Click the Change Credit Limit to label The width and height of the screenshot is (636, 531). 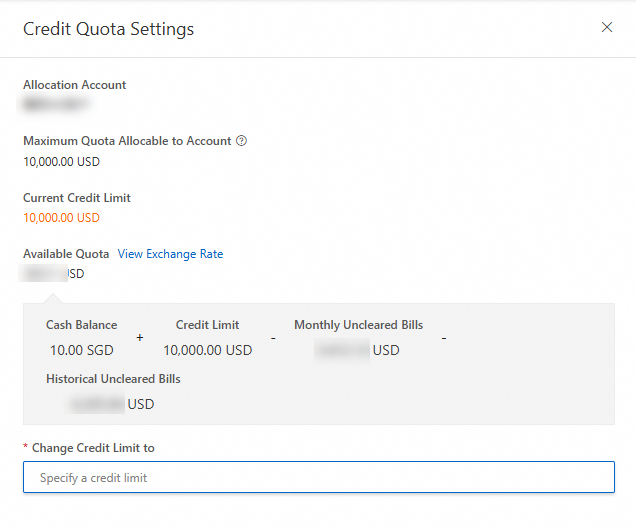coord(93,448)
